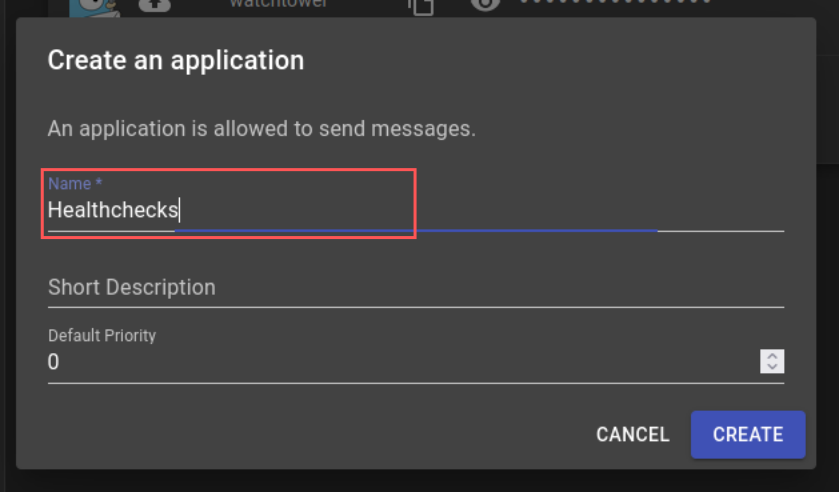This screenshot has height=492, width=839.
Task: Click the upload image icon
Action: click(x=153, y=5)
